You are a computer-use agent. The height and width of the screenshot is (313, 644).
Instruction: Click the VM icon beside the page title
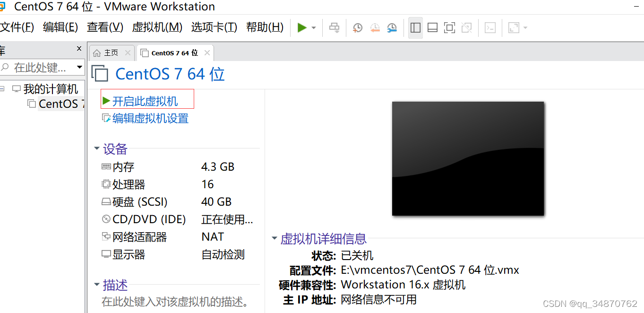pos(100,74)
